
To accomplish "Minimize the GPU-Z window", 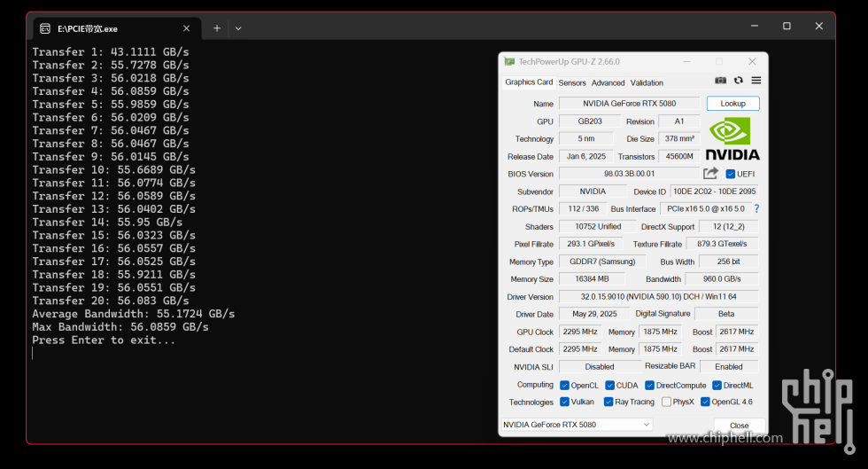I will [686, 61].
